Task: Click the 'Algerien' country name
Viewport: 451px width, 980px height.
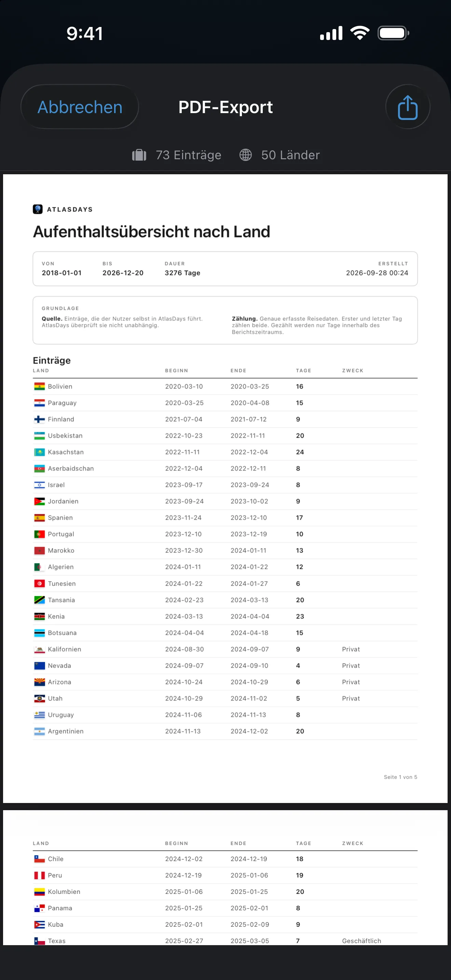Action: click(61, 567)
